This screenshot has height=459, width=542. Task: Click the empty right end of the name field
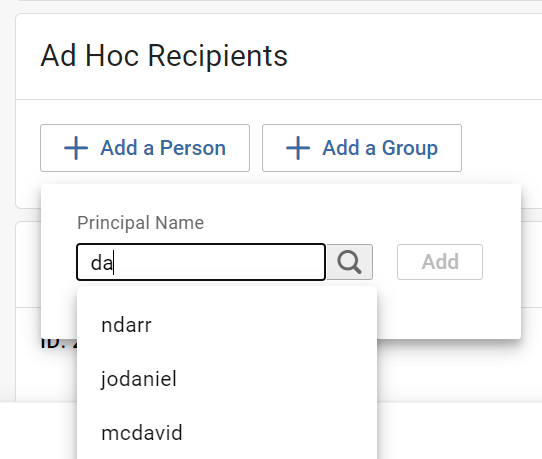point(277,262)
